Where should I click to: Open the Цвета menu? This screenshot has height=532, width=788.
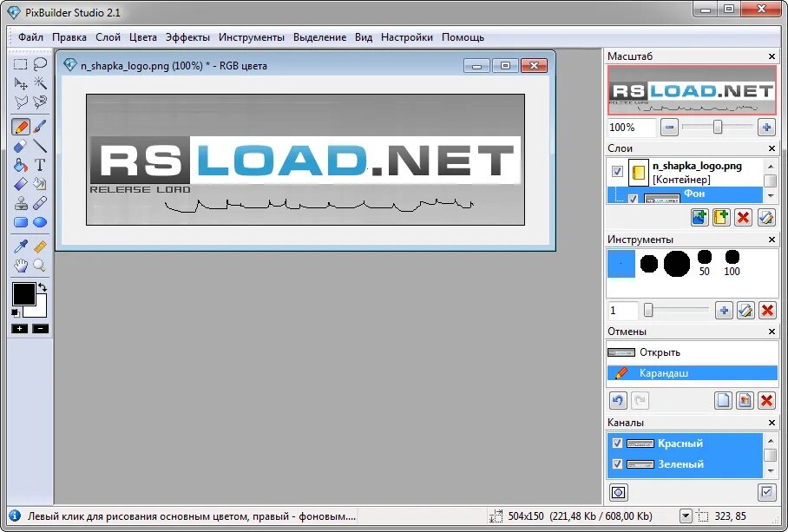point(142,37)
